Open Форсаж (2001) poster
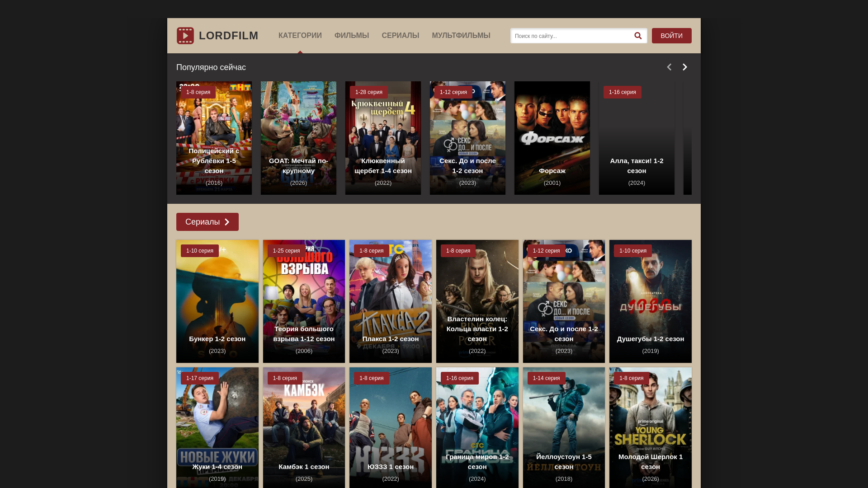Screen dimensions: 868x488 click(552, 138)
